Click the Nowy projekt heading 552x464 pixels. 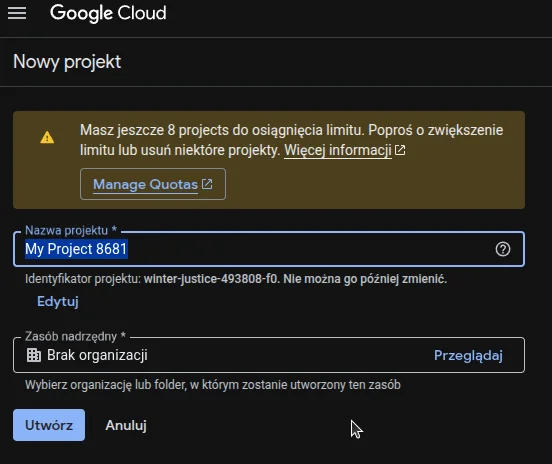coord(67,62)
